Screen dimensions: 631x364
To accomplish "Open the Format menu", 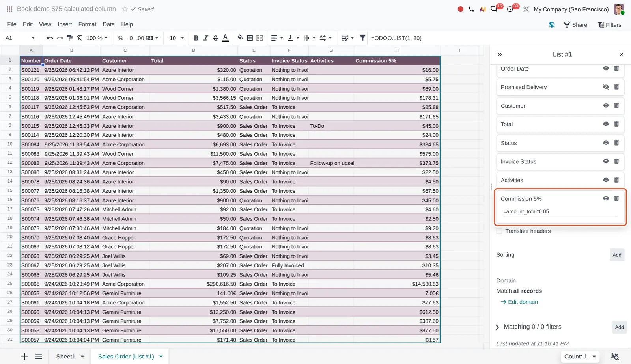I will (x=87, y=24).
